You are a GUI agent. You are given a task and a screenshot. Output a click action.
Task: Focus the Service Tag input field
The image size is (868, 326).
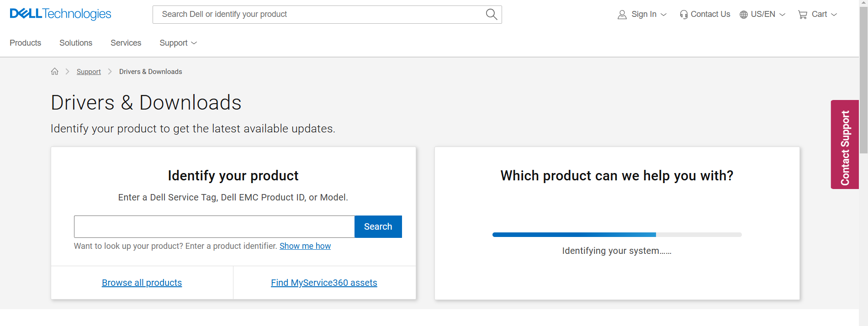pyautogui.click(x=214, y=226)
